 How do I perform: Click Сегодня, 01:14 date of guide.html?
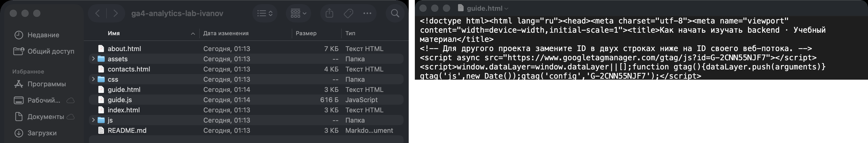click(227, 89)
